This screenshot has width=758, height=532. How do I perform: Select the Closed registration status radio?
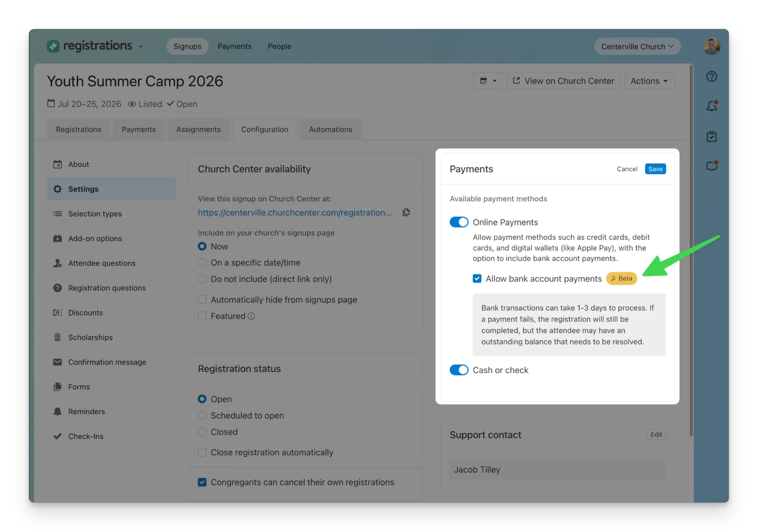[202, 432]
